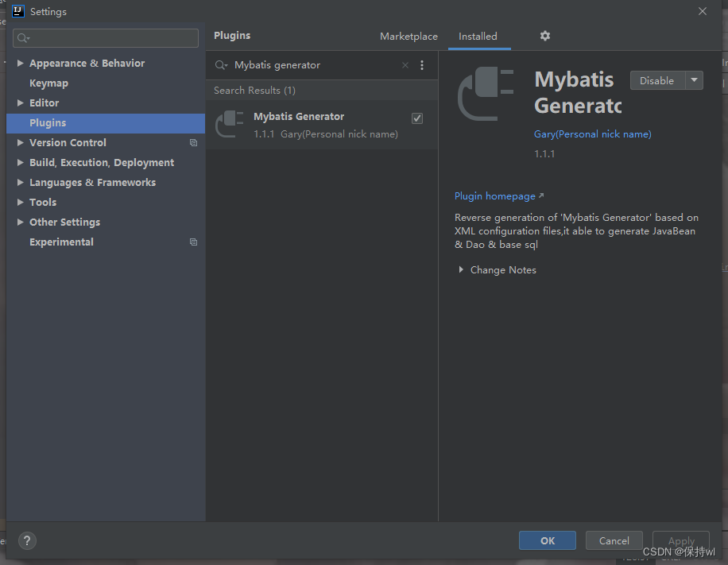Click the Mybatis Generator plugin logo in results
Image resolution: width=728 pixels, height=565 pixels.
[229, 124]
